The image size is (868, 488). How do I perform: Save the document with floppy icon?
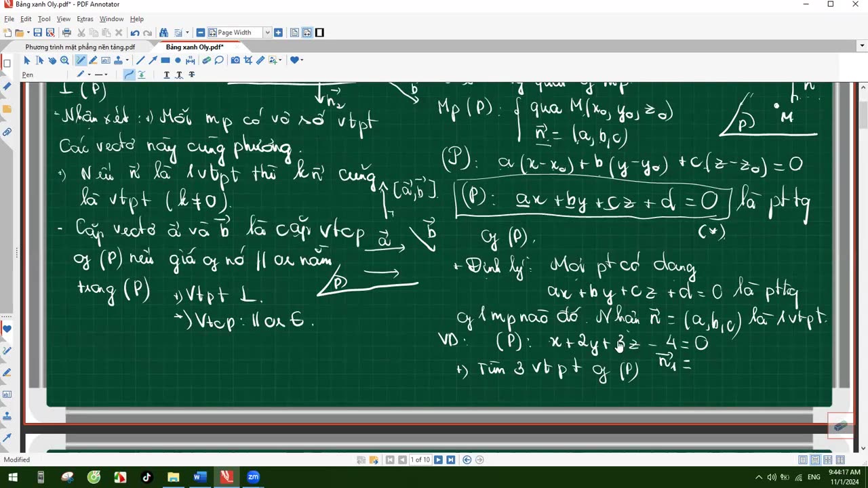pyautogui.click(x=37, y=33)
